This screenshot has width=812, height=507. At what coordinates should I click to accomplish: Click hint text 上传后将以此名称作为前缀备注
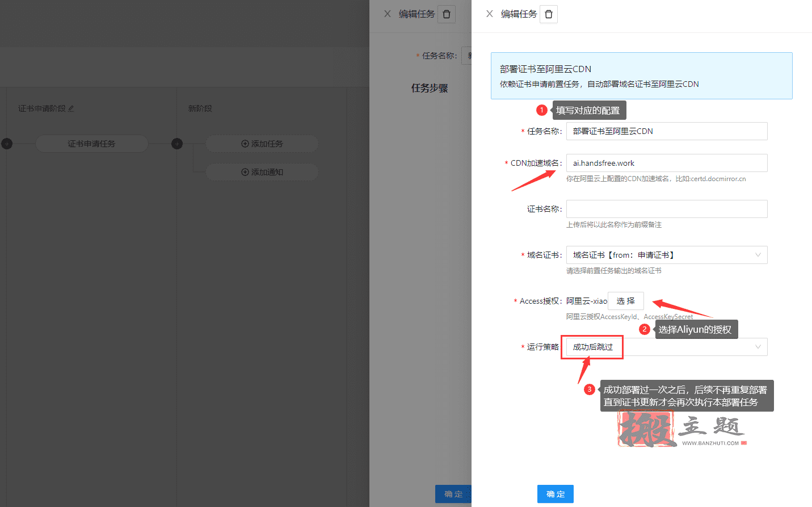point(614,225)
